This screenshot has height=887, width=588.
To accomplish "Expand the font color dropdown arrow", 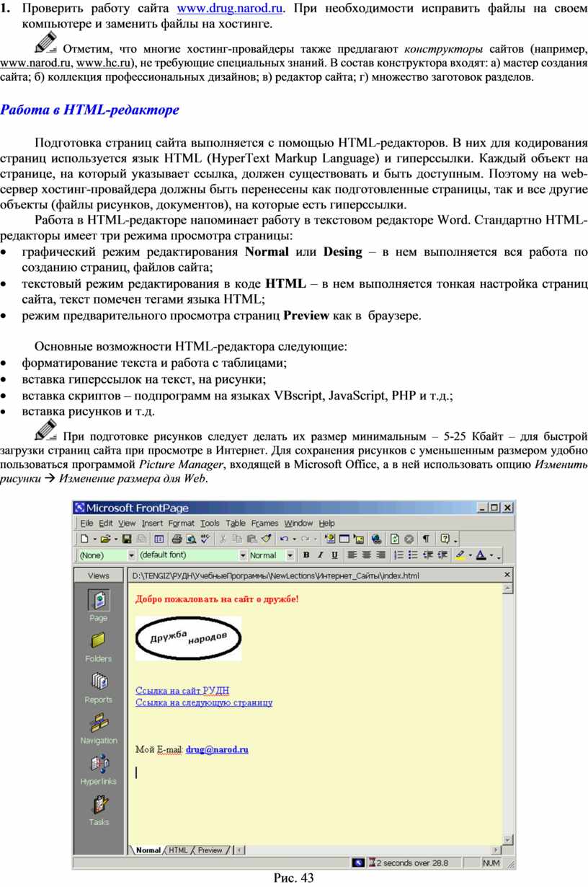I will point(491,555).
